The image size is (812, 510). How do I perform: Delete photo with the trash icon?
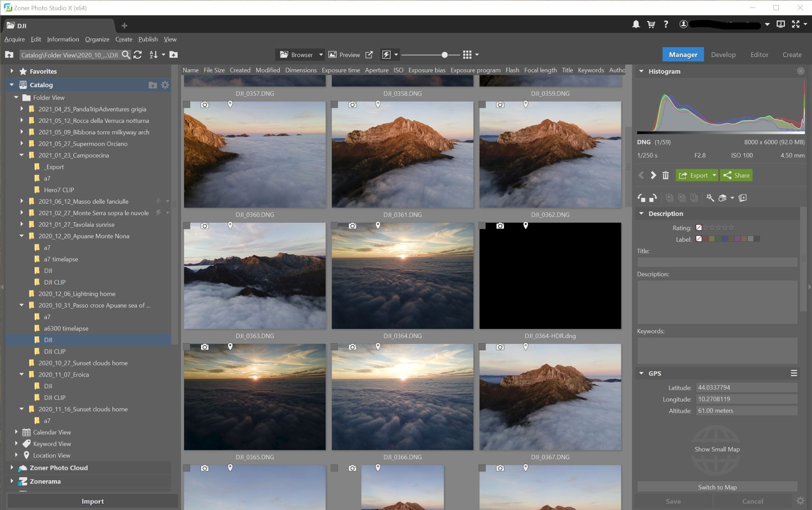pyautogui.click(x=666, y=175)
